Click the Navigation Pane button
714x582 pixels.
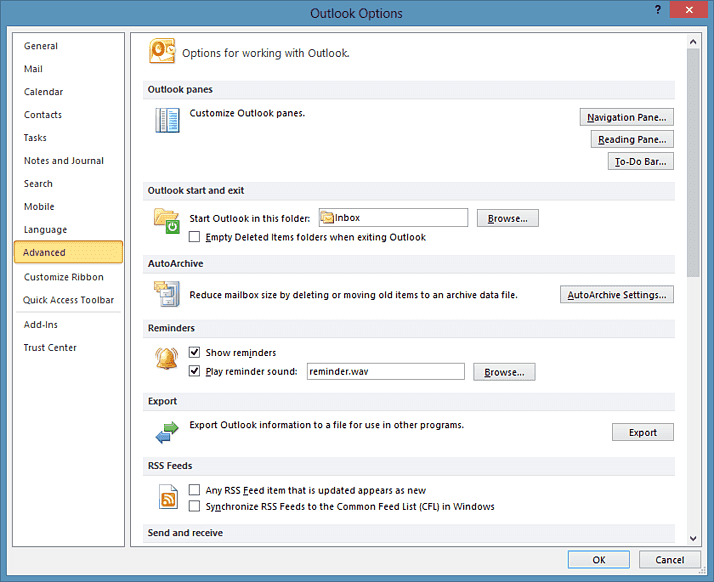[x=627, y=117]
